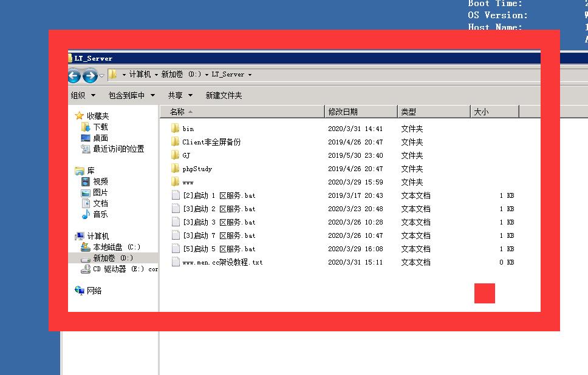
Task: Click 计算机 in the address breadcrumb
Action: (140, 75)
